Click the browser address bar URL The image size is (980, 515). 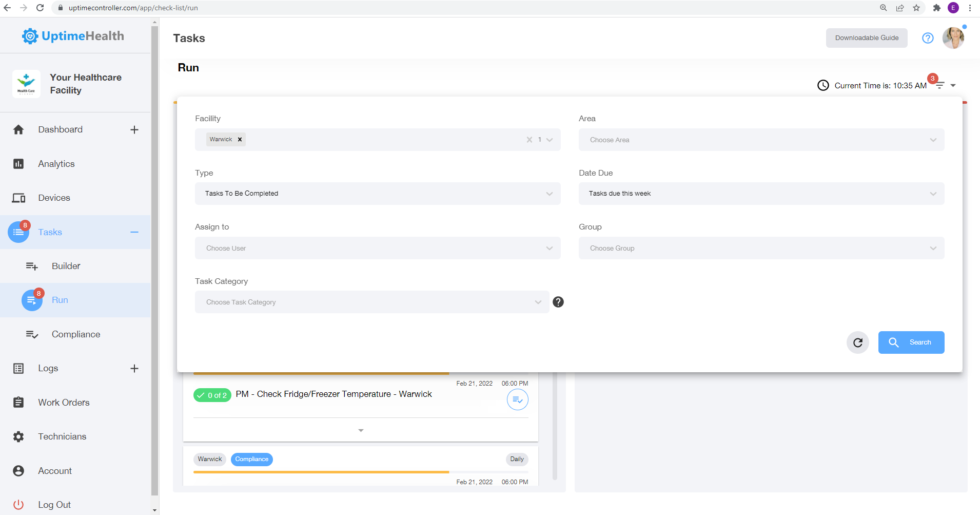coord(133,8)
